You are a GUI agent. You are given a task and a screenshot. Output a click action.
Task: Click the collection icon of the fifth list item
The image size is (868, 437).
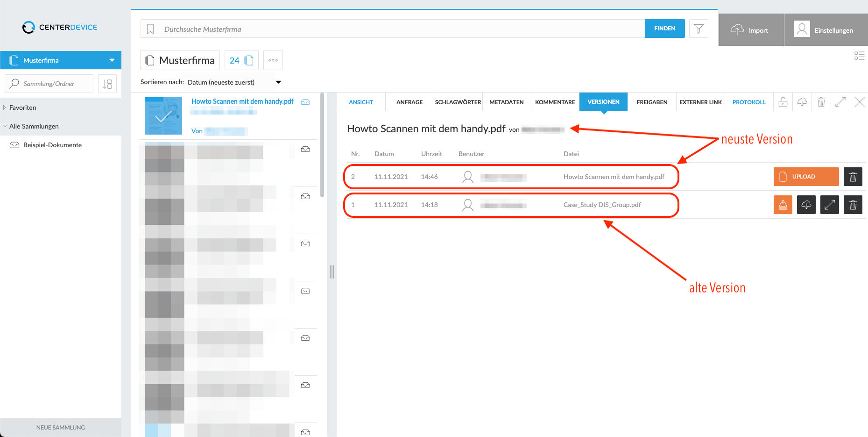[x=305, y=291]
